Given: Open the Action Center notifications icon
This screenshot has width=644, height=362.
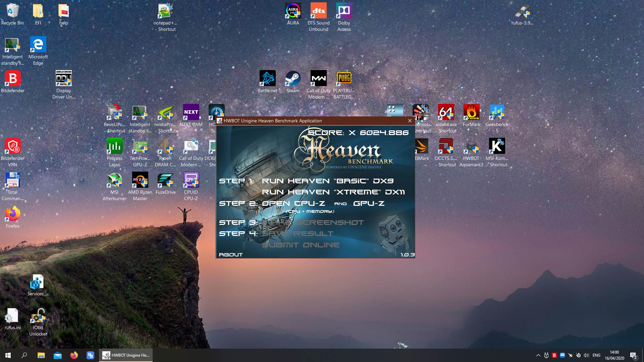Looking at the screenshot, I should point(633,355).
